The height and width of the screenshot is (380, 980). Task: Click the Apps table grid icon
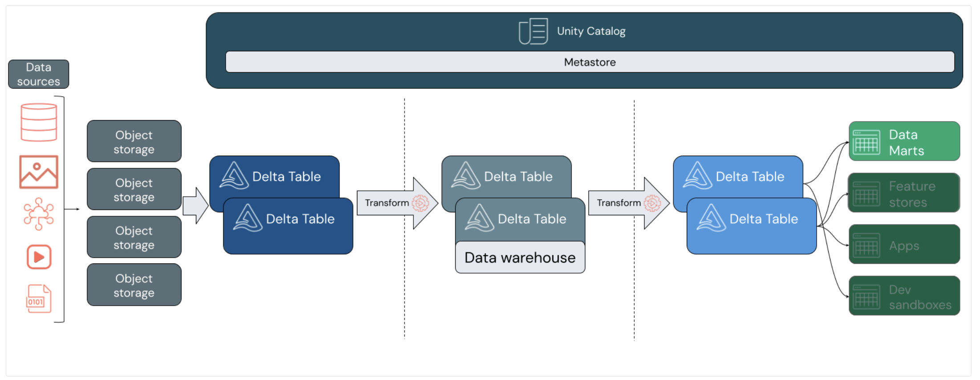coord(866,245)
